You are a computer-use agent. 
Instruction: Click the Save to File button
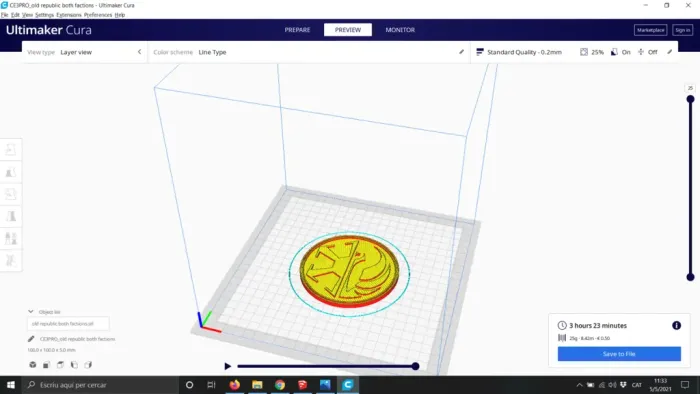619,354
